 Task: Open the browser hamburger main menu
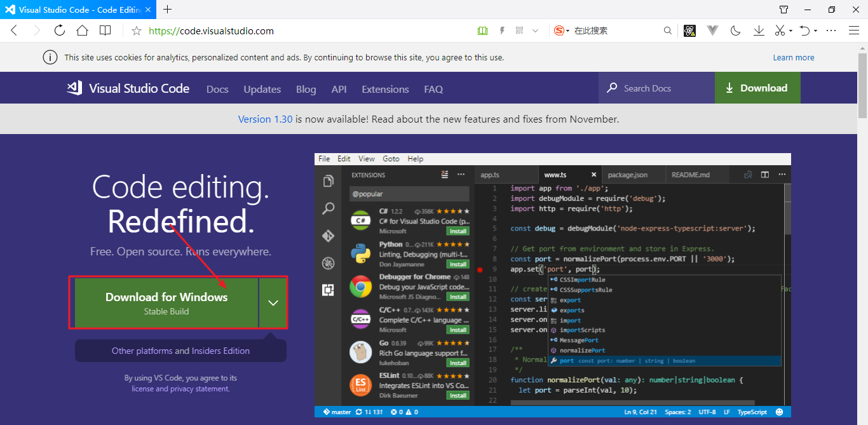[x=854, y=30]
